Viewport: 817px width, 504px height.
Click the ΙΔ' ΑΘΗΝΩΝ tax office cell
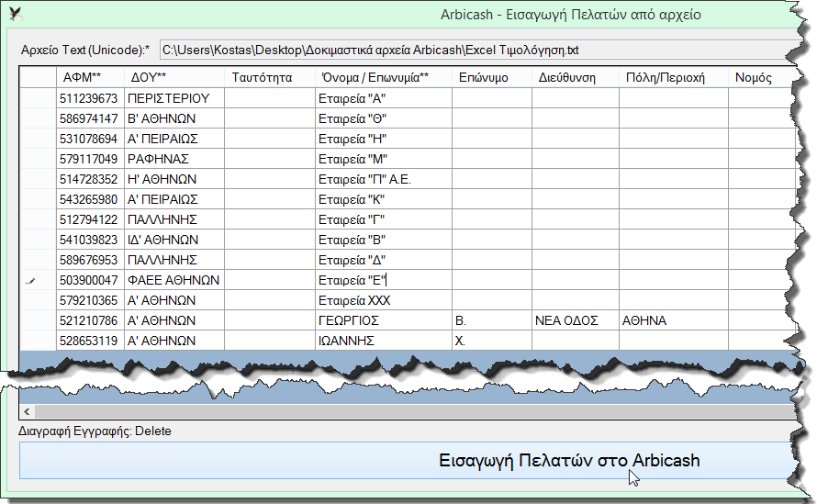pos(174,240)
